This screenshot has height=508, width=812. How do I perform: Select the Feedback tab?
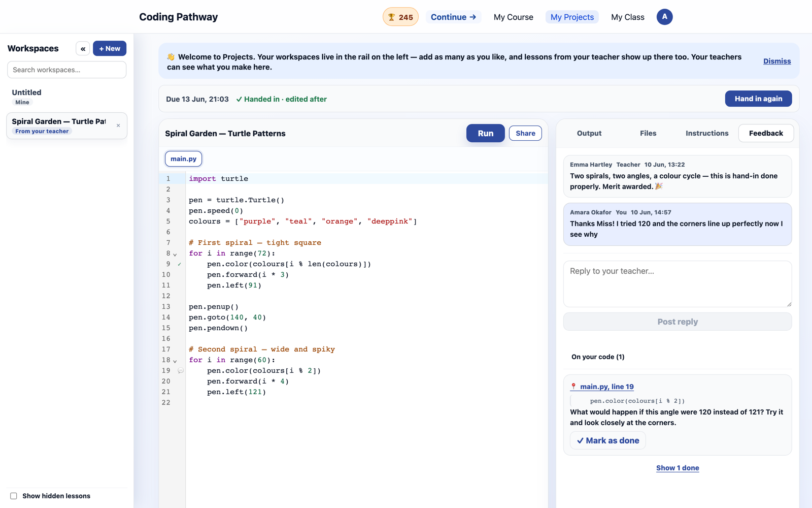[x=766, y=133]
